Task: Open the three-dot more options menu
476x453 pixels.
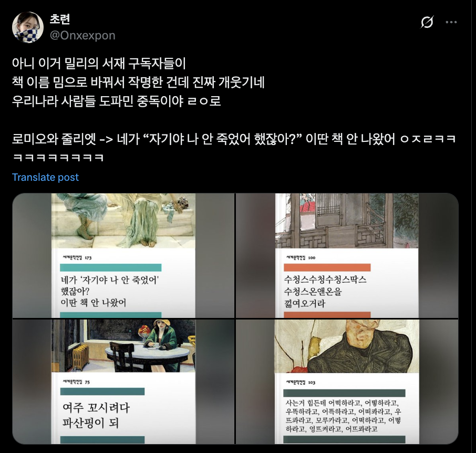Action: [x=451, y=22]
